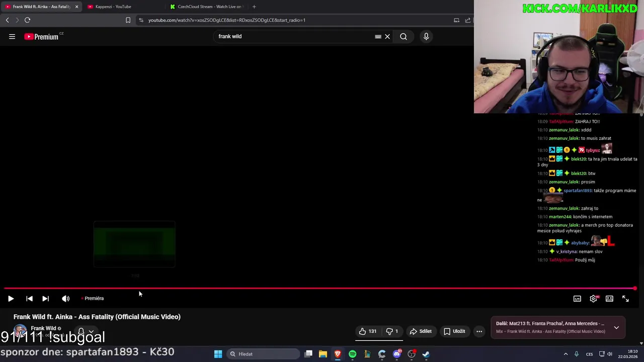
Task: Switch to Kappenzi - YouTube tab
Action: [113, 7]
